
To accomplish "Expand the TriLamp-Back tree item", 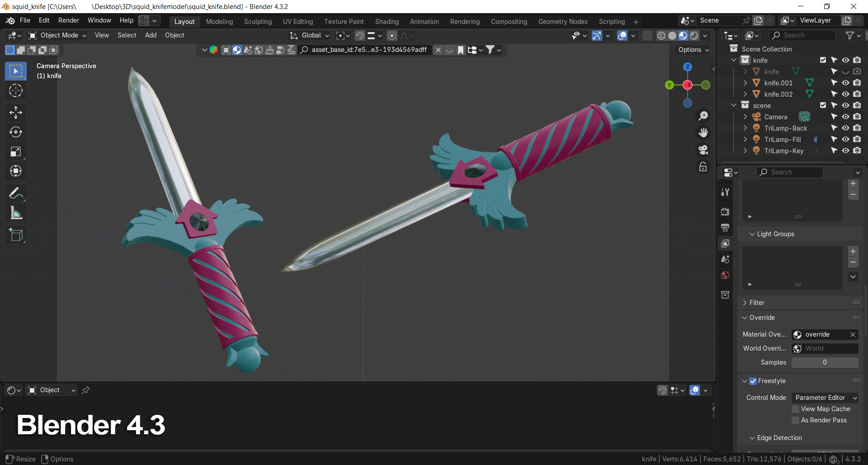I will (x=745, y=128).
